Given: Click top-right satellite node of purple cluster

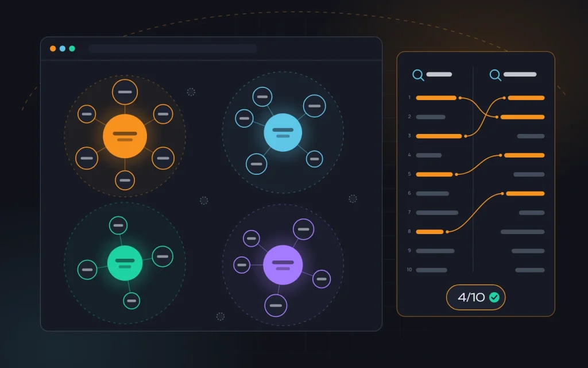Looking at the screenshot, I should pos(303,229).
